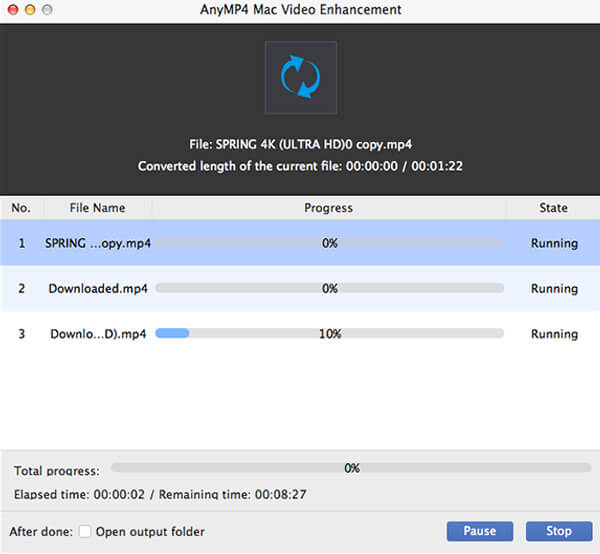This screenshot has width=600, height=554.
Task: Click the 10% progress bar of row 3
Action: (x=329, y=334)
